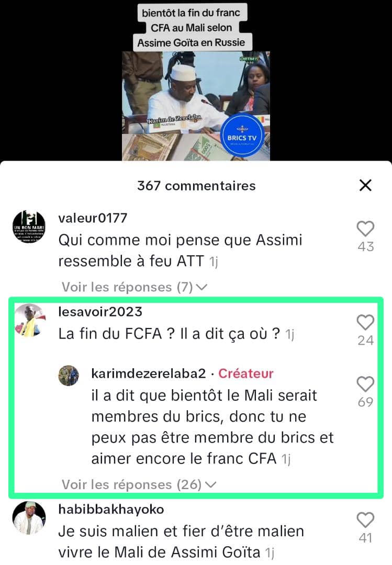
Task: Open the username karimdezerelaba2
Action: [x=149, y=374]
